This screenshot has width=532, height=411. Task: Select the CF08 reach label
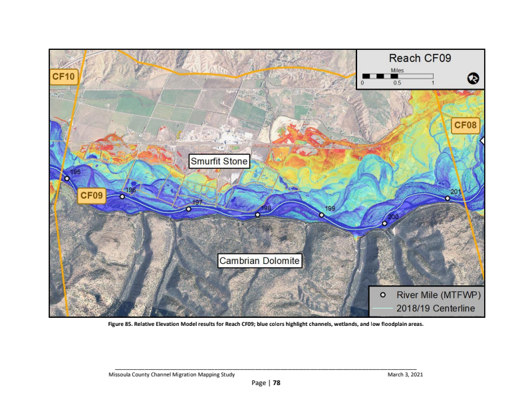click(465, 125)
